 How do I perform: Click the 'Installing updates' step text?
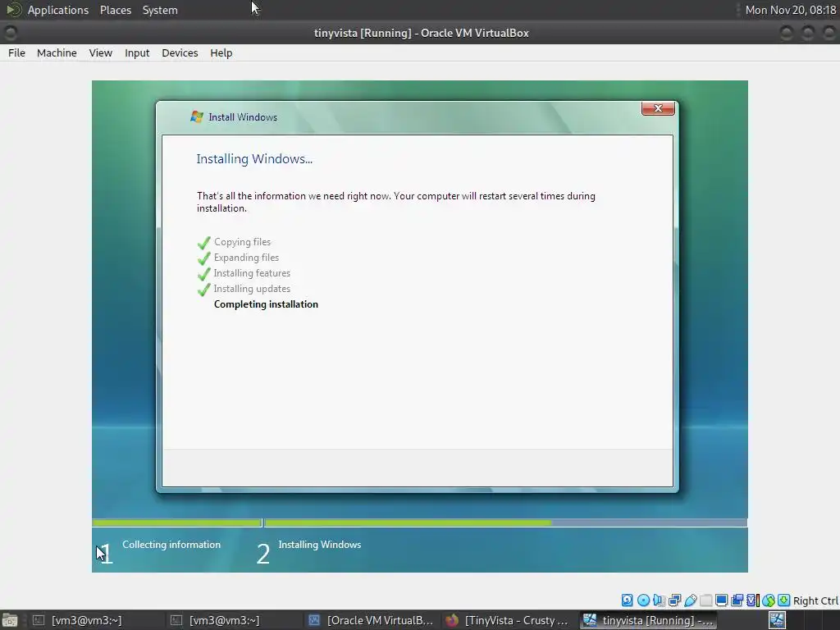pos(252,289)
